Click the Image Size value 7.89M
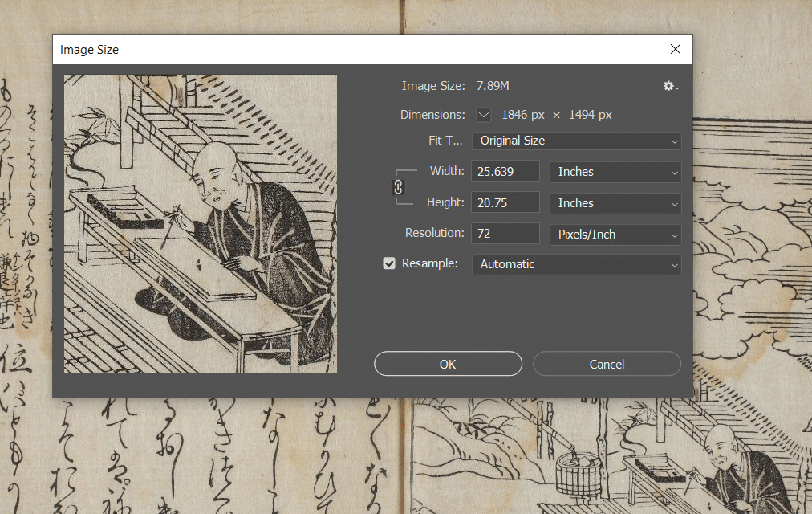812x514 pixels. point(493,86)
